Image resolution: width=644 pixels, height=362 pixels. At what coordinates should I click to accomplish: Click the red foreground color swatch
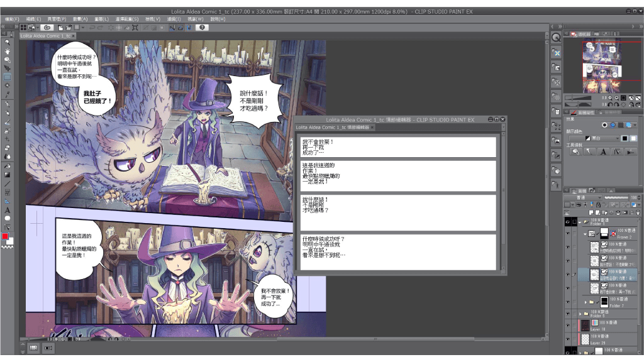coord(5,236)
